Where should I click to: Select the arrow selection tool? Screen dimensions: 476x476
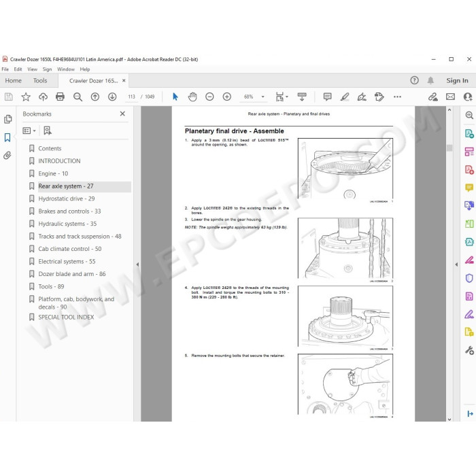[175, 97]
